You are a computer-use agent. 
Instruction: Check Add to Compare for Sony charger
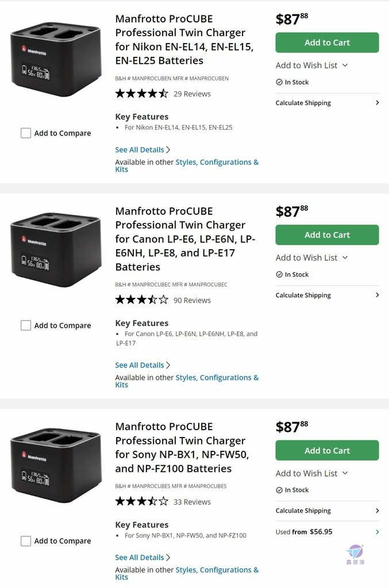[26, 541]
